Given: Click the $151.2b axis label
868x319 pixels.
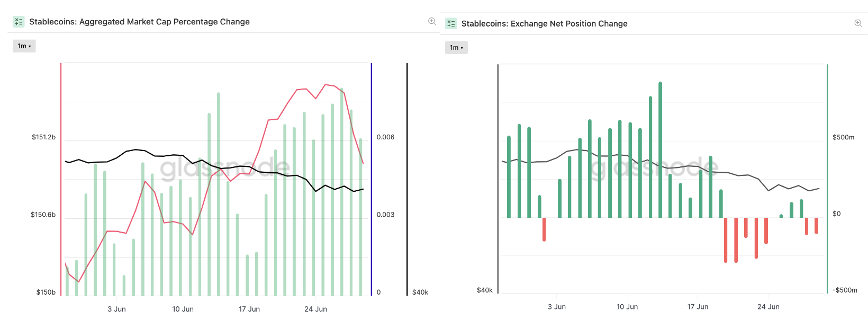Looking at the screenshot, I should pos(43,137).
